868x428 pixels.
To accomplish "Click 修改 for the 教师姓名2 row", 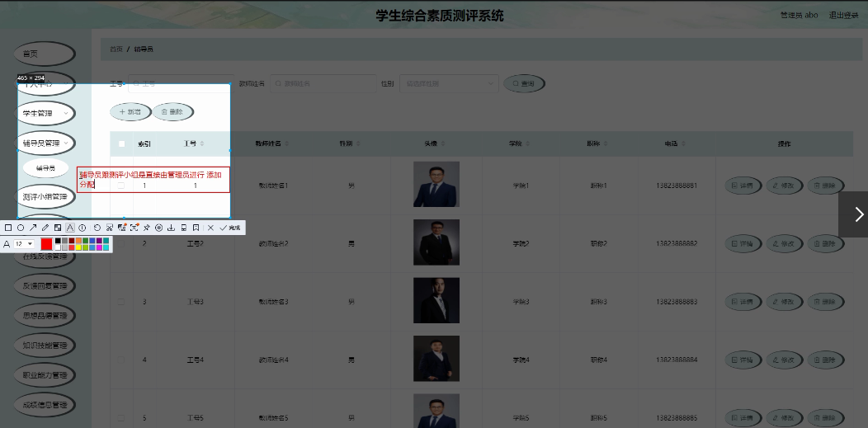I will [x=785, y=244].
